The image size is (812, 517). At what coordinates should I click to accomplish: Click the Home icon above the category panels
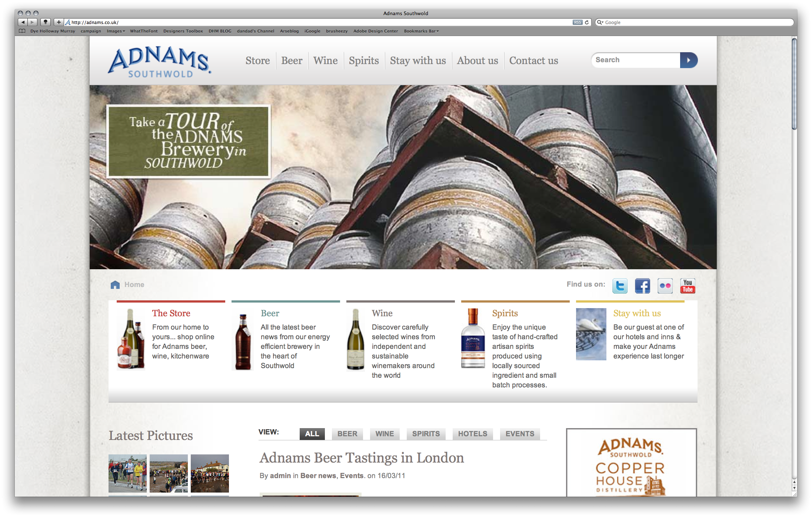pos(115,284)
